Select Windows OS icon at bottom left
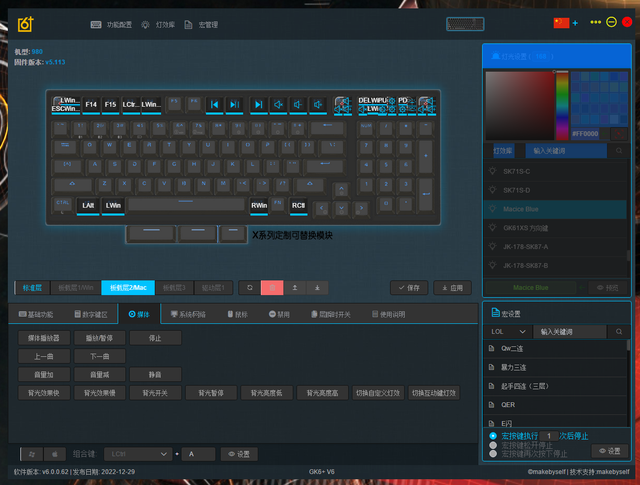The height and width of the screenshot is (485, 640). (32, 454)
